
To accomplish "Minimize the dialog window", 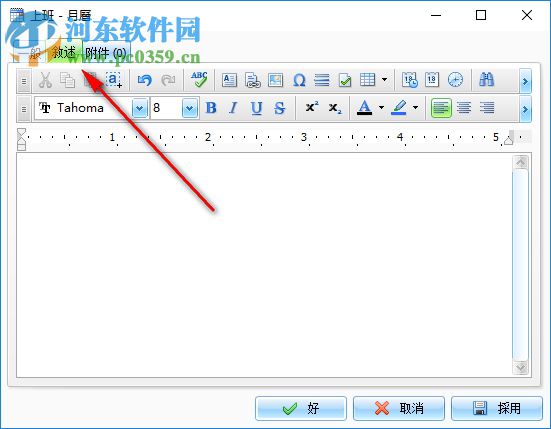I will [x=436, y=15].
